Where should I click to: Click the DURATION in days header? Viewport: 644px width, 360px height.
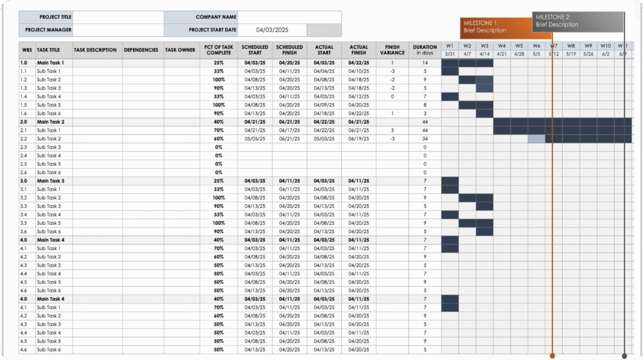425,50
